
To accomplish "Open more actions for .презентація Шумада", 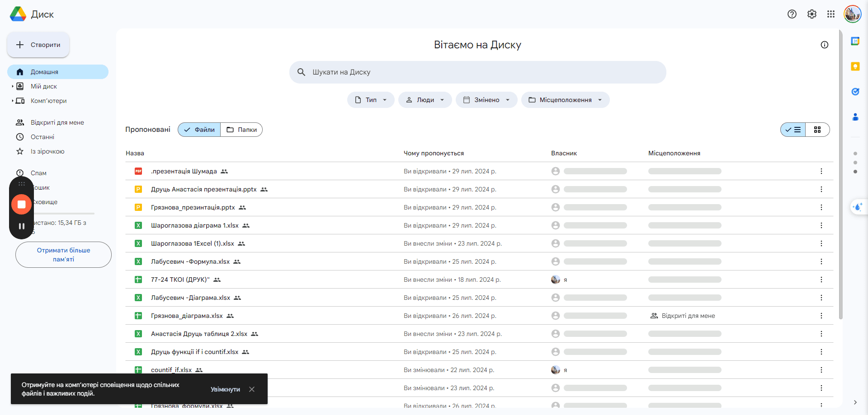I will (821, 171).
